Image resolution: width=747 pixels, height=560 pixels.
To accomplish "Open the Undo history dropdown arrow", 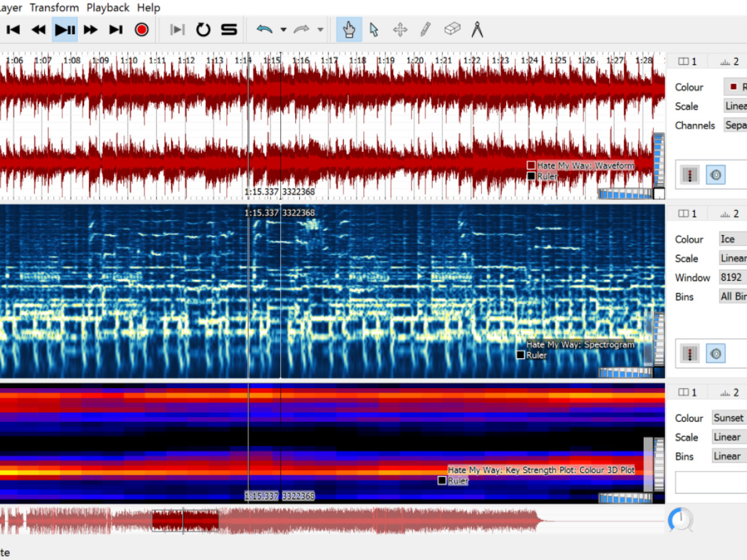I will [x=283, y=29].
